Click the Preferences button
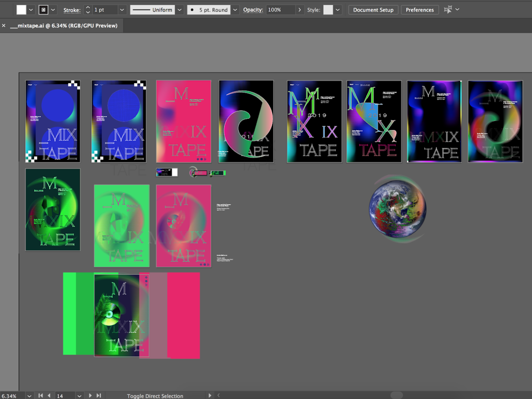532x399 pixels. coord(420,10)
